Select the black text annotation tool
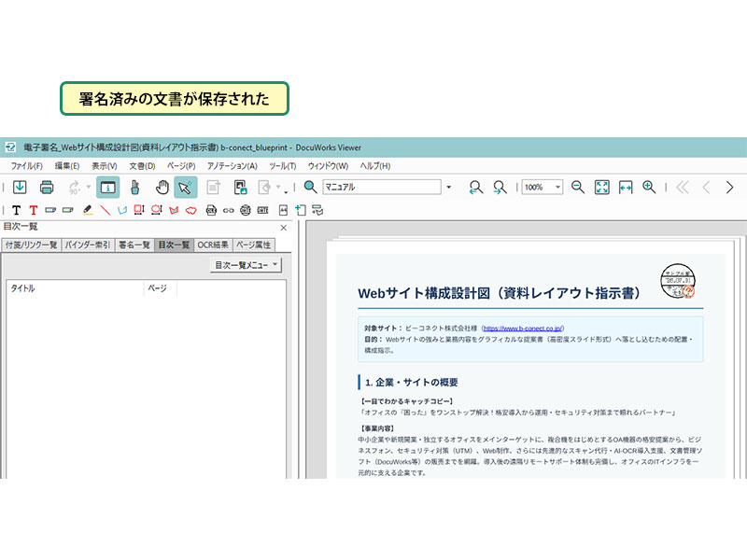747x560 pixels. [16, 210]
